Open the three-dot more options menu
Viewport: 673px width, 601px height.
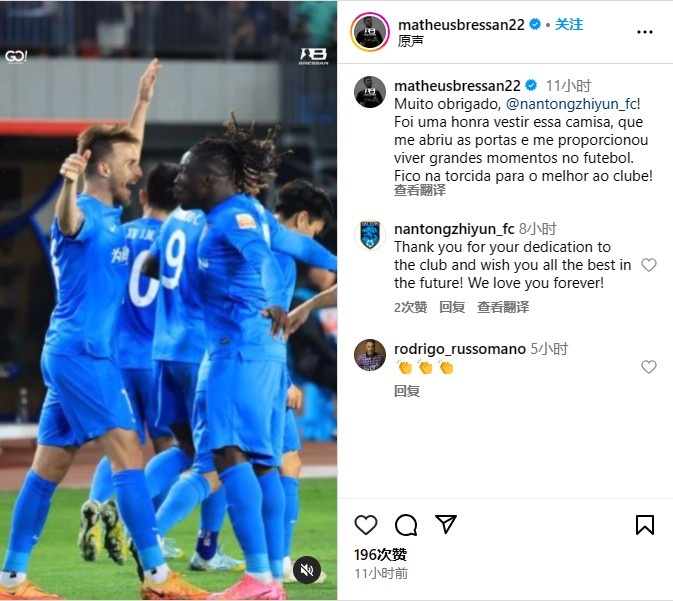pos(645,32)
